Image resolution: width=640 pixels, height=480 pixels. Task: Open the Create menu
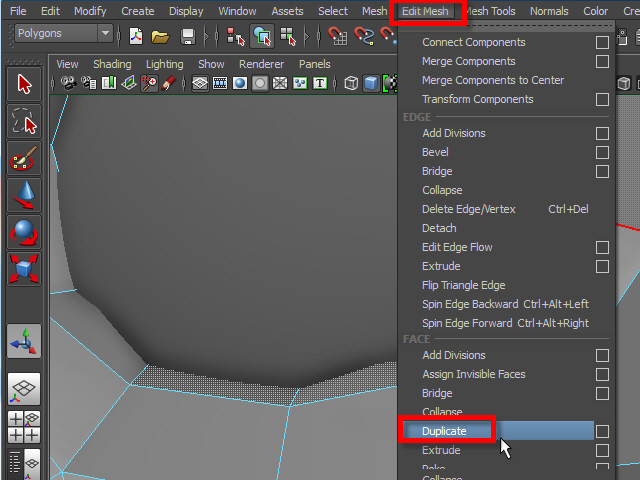[x=138, y=11]
